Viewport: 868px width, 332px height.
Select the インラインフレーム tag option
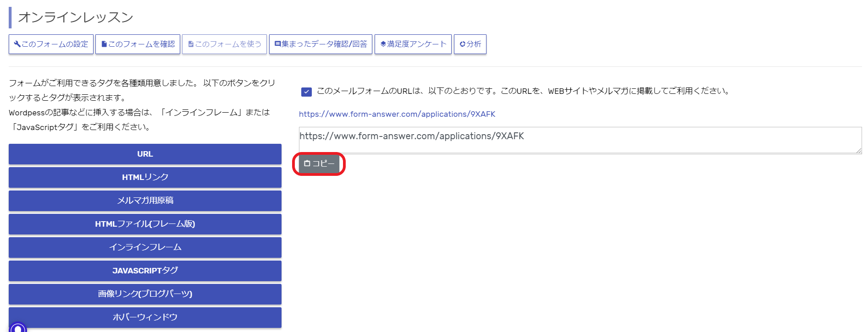(145, 248)
